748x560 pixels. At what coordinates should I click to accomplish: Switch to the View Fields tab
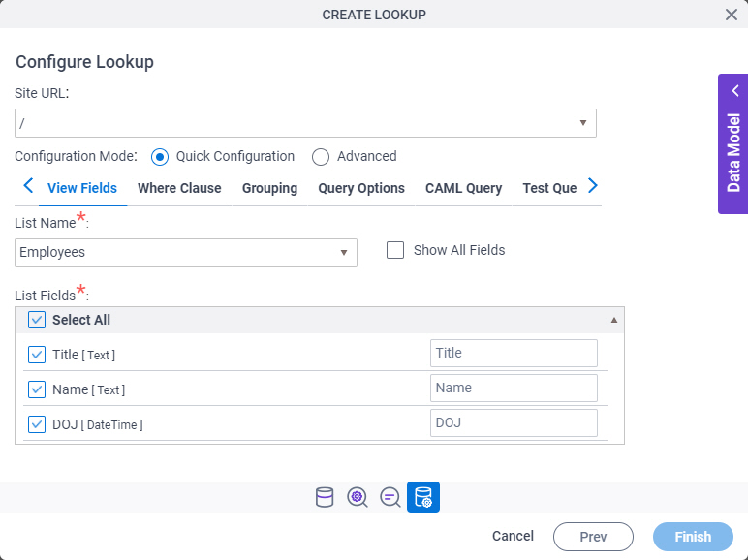[x=82, y=188]
